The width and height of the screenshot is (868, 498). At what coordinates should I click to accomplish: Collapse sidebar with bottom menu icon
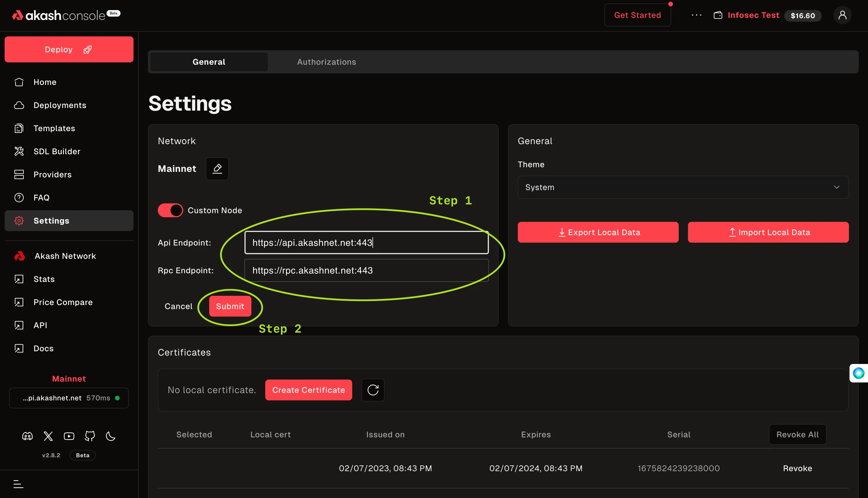pos(18,484)
